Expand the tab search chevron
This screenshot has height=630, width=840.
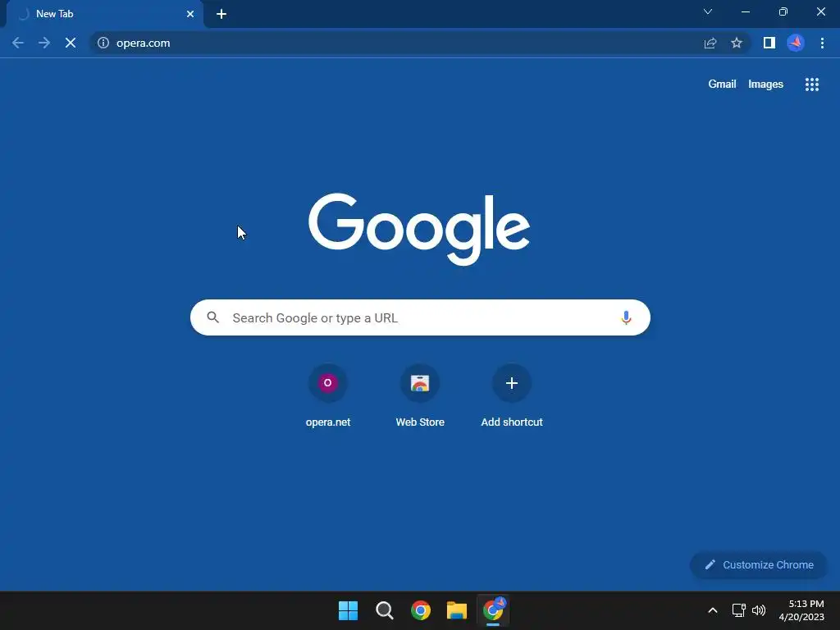pos(708,11)
